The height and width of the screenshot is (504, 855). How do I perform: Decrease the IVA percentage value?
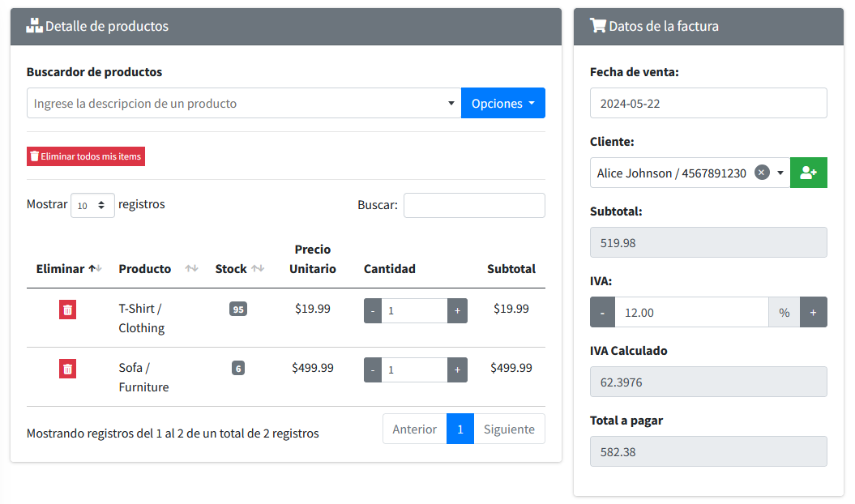(602, 312)
